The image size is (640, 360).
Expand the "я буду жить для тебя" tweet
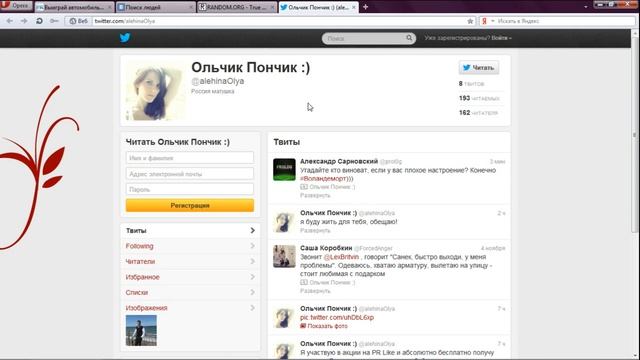[315, 231]
